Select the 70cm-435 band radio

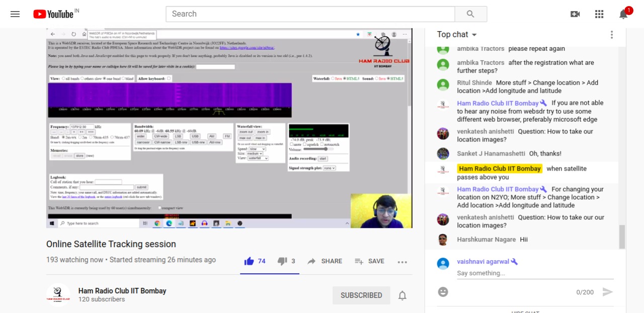[91, 137]
